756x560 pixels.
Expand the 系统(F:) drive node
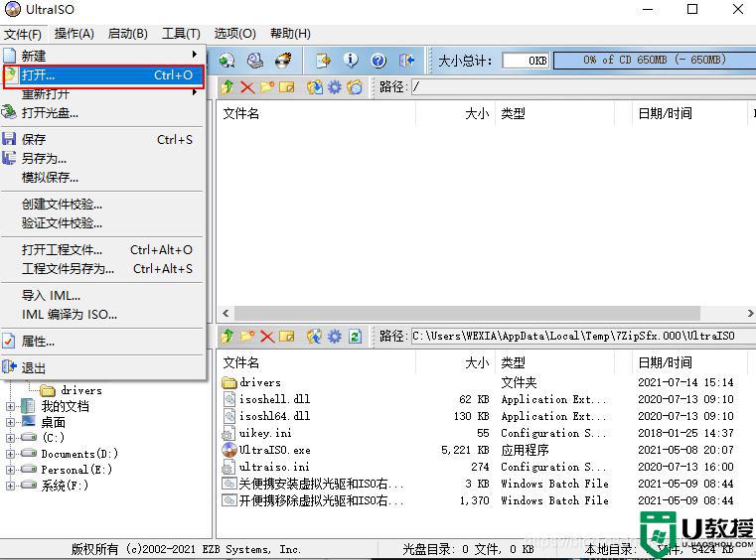tap(10, 486)
